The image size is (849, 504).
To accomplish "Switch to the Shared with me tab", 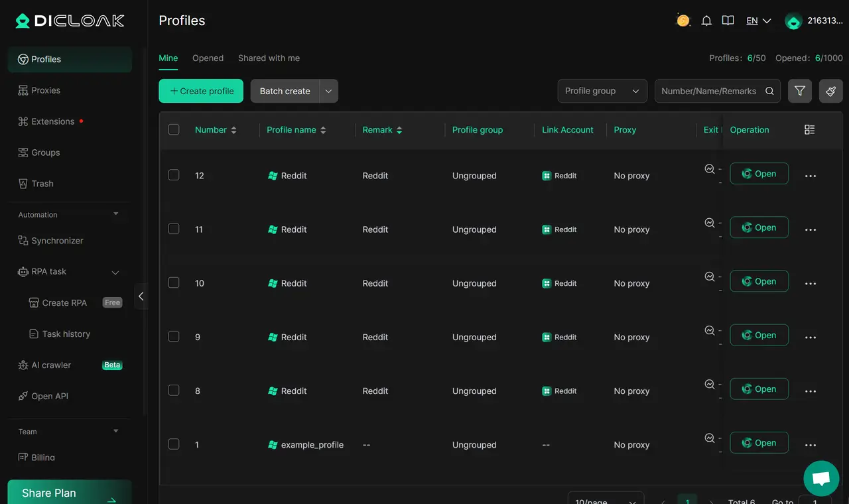I will (269, 58).
